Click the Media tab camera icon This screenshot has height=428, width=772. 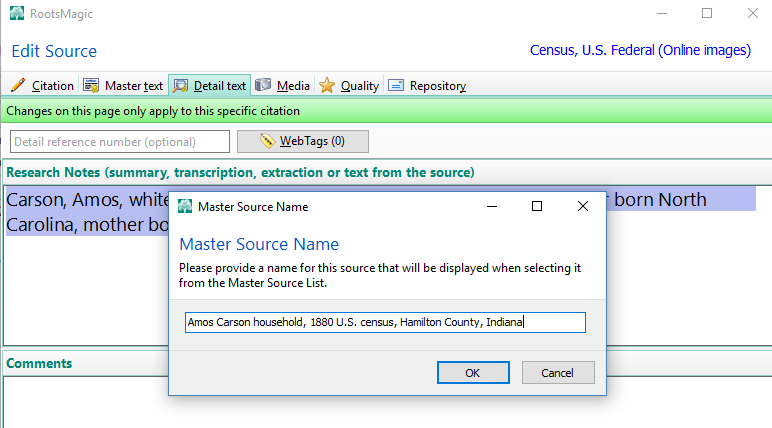pos(263,85)
